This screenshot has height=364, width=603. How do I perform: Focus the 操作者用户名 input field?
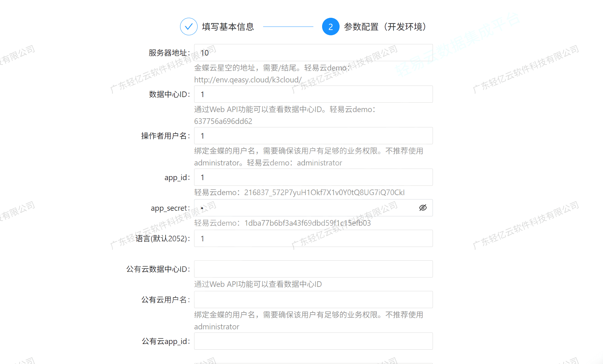click(x=313, y=136)
